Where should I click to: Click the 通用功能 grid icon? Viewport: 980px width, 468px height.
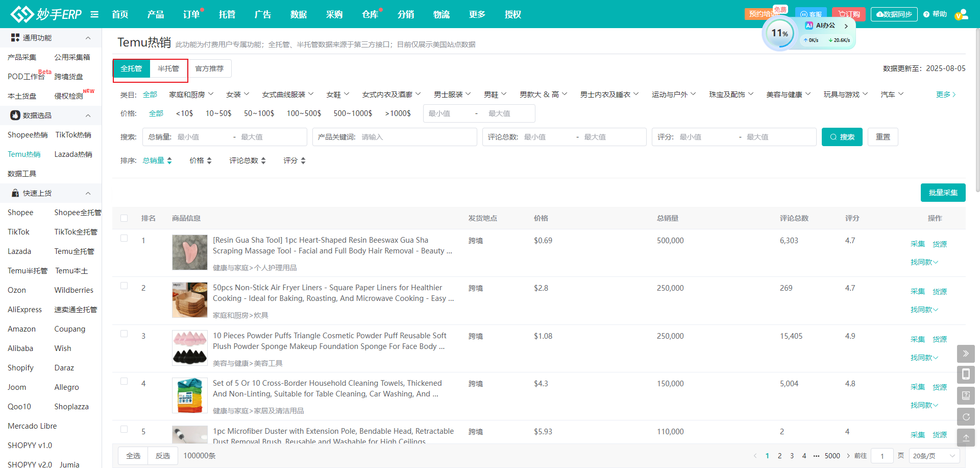point(15,38)
